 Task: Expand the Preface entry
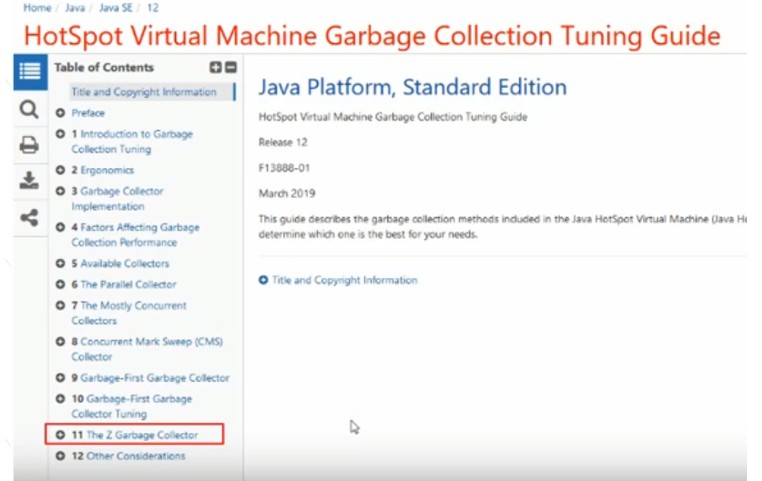click(60, 113)
